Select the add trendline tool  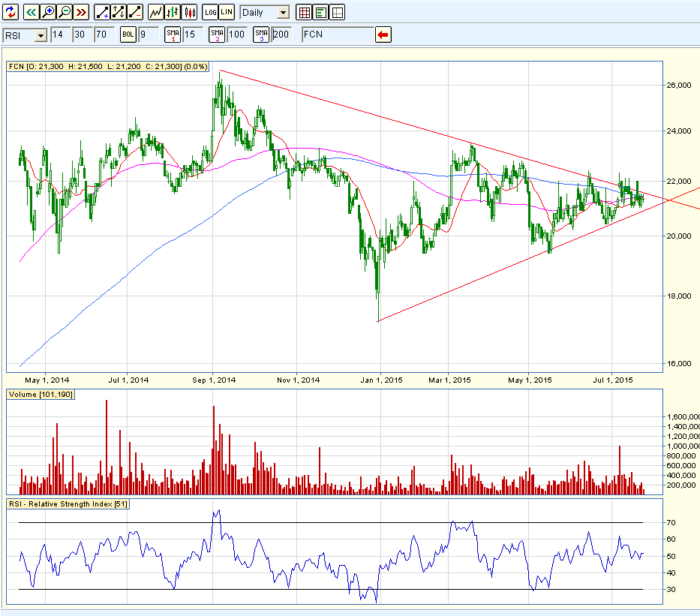coord(101,12)
